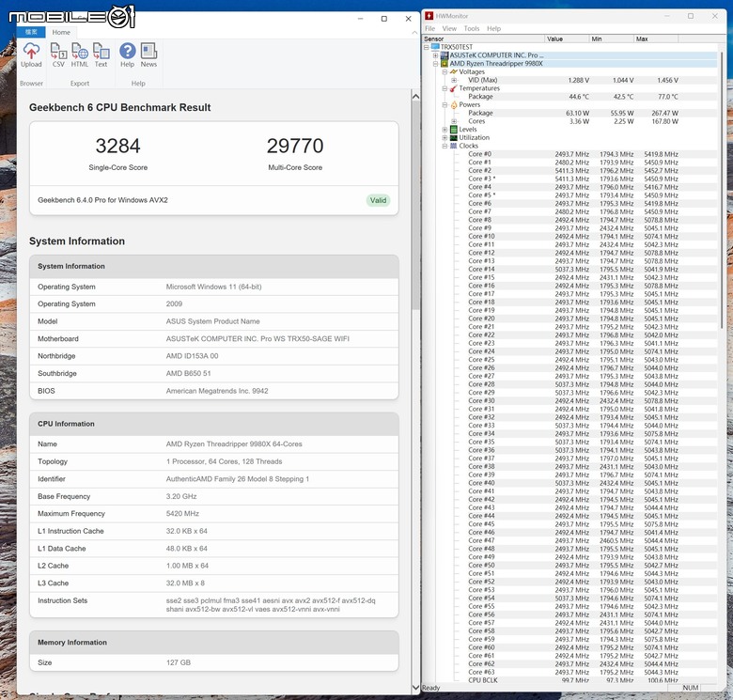
Task: Click the Maximum Frequency 5420 MHz value
Action: tap(182, 514)
